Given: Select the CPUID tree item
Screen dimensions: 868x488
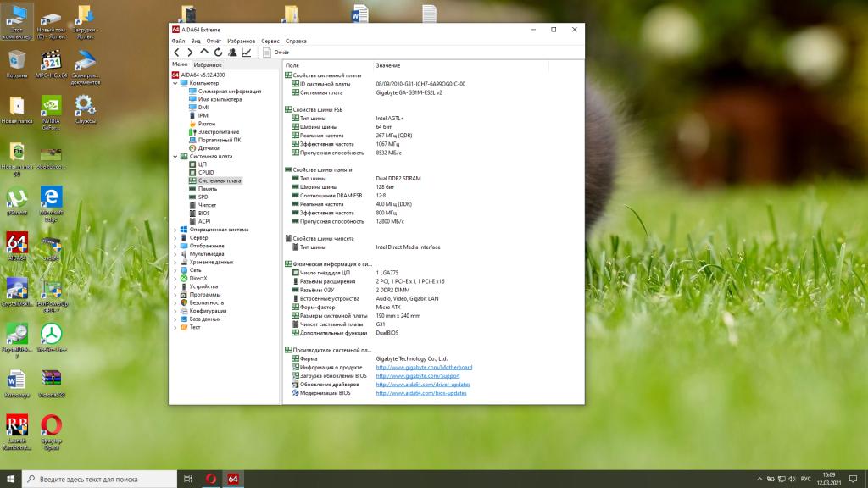Looking at the screenshot, I should (x=205, y=173).
